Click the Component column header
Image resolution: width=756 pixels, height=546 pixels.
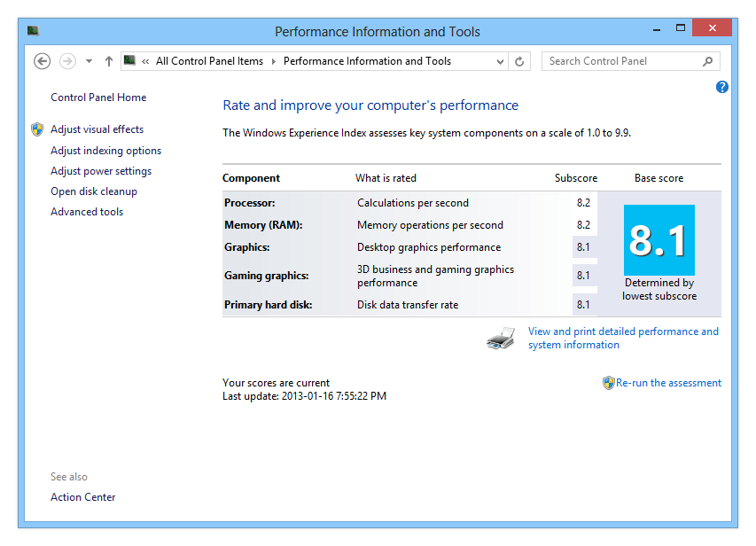[x=251, y=178]
